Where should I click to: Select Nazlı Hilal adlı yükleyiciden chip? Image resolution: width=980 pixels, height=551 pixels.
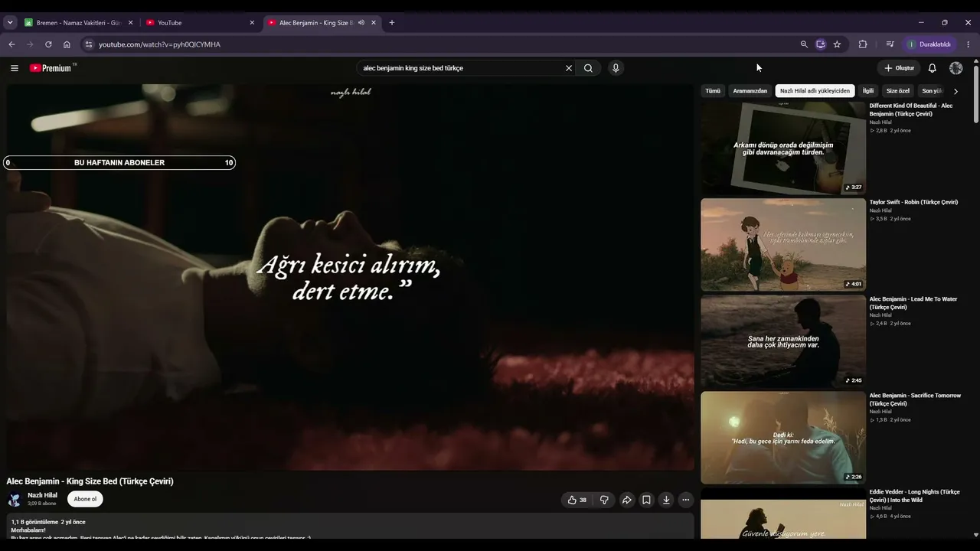pos(815,91)
